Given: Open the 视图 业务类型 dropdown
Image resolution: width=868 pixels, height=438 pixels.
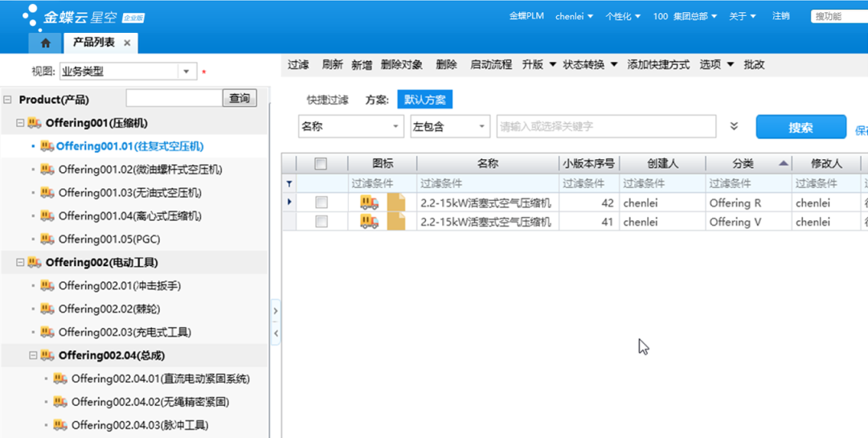Looking at the screenshot, I should click(x=186, y=72).
